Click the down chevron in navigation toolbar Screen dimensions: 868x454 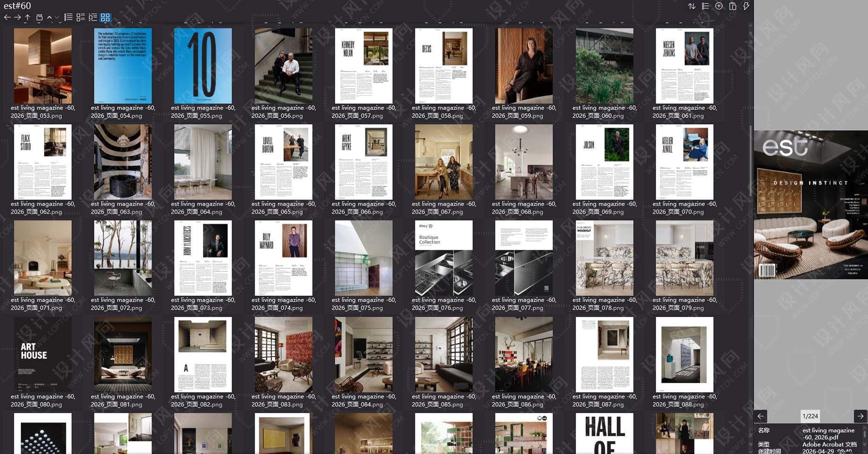pos(57,17)
